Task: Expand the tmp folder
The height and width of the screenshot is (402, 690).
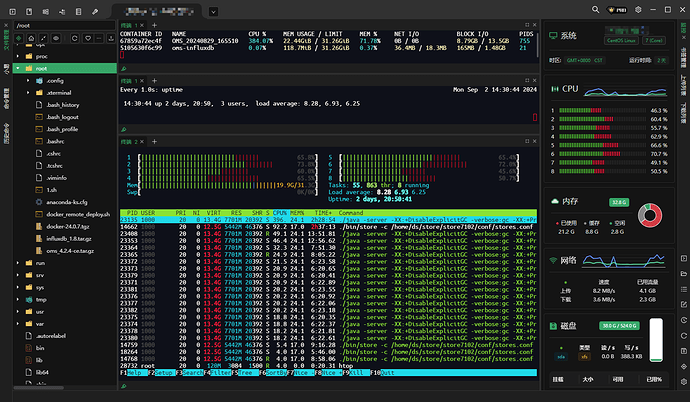Action: pos(18,300)
